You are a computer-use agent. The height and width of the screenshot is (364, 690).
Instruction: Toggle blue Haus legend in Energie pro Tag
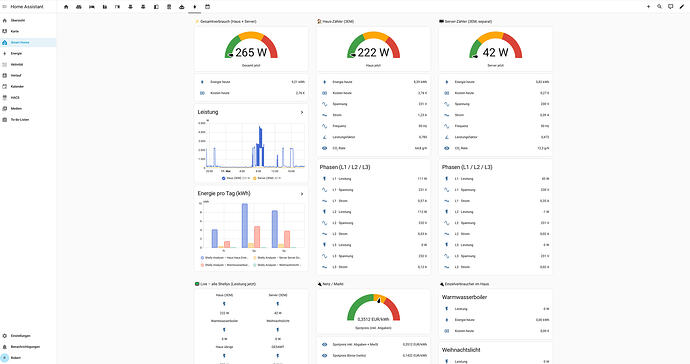point(224,257)
